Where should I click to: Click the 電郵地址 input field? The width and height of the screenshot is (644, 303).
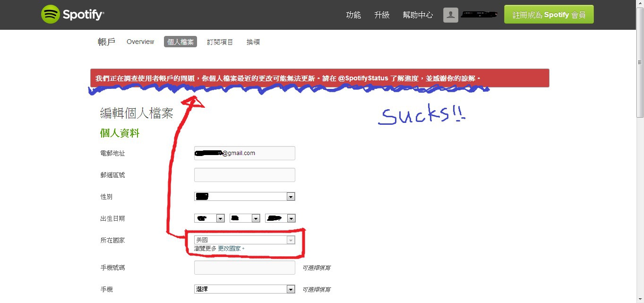[245, 153]
